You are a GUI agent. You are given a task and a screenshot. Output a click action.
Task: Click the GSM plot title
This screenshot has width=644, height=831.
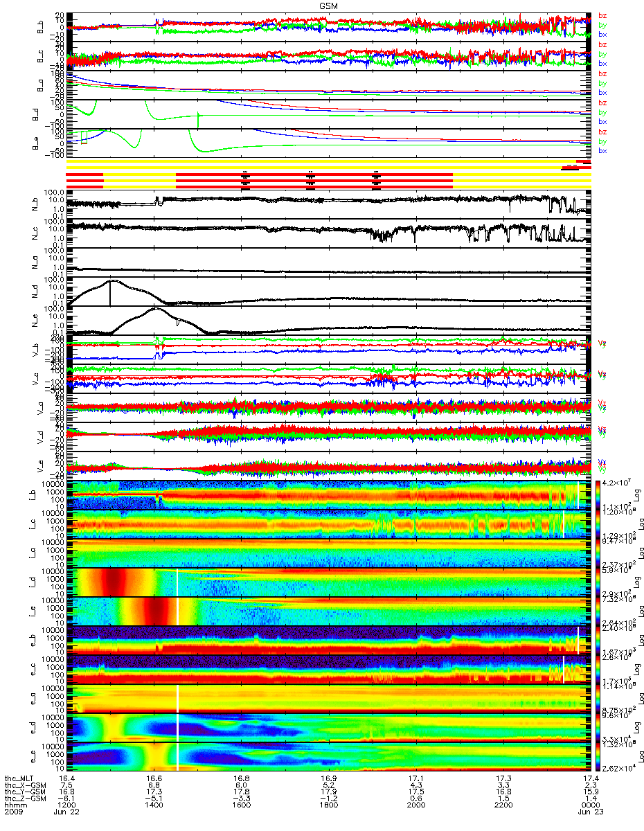tap(329, 5)
